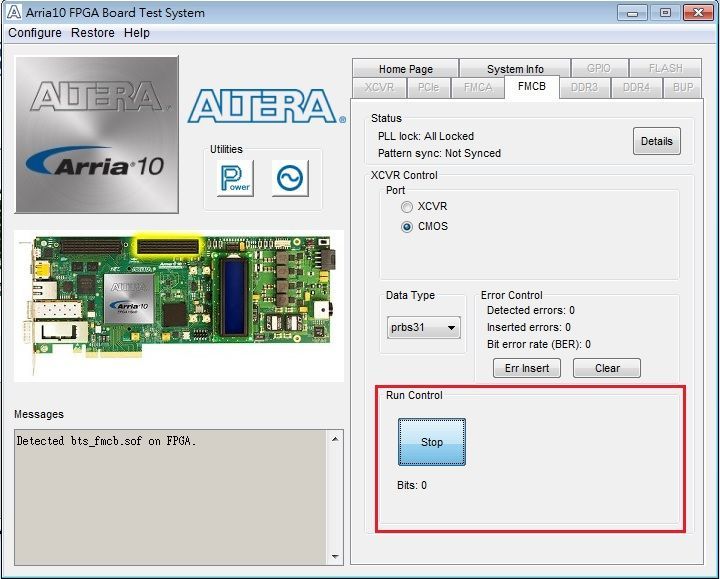Maximize the Board Test System window
This screenshot has width=720, height=579.
pyautogui.click(x=665, y=13)
